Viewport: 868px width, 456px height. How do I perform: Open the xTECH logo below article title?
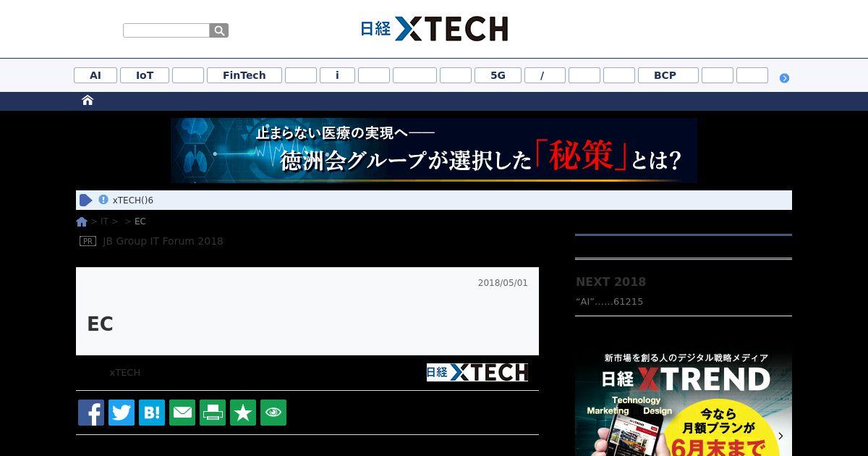(x=477, y=372)
